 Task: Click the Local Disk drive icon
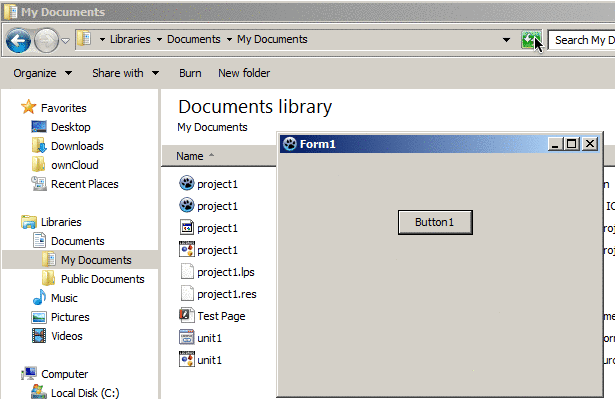click(38, 392)
